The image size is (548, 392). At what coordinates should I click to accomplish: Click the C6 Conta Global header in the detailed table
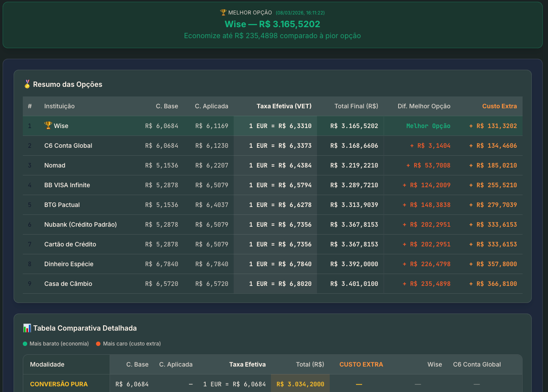tap(477, 364)
